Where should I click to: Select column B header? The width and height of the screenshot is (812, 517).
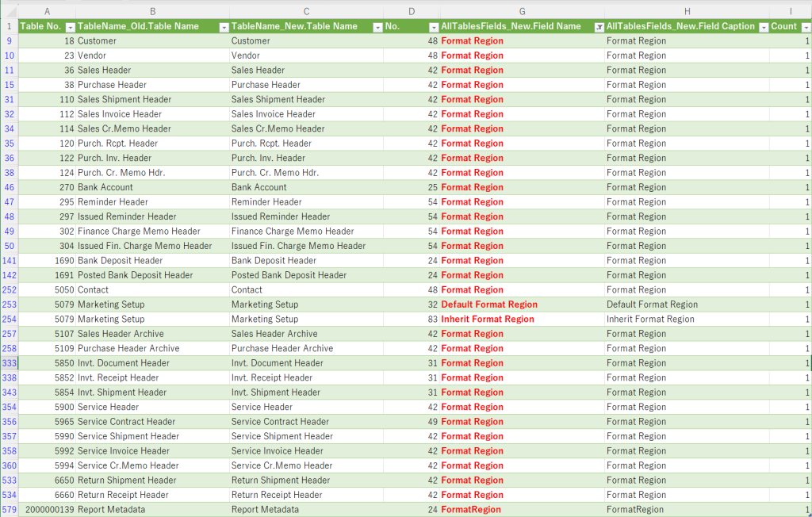click(x=153, y=11)
